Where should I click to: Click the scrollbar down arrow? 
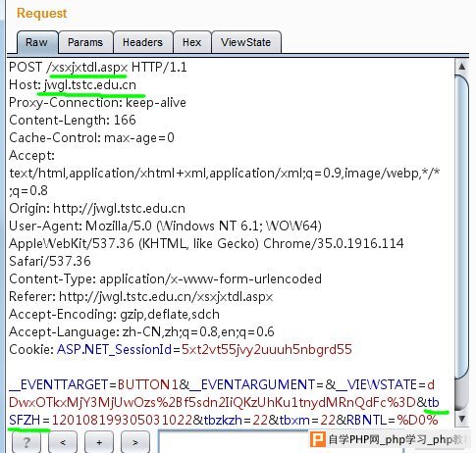tap(462, 419)
